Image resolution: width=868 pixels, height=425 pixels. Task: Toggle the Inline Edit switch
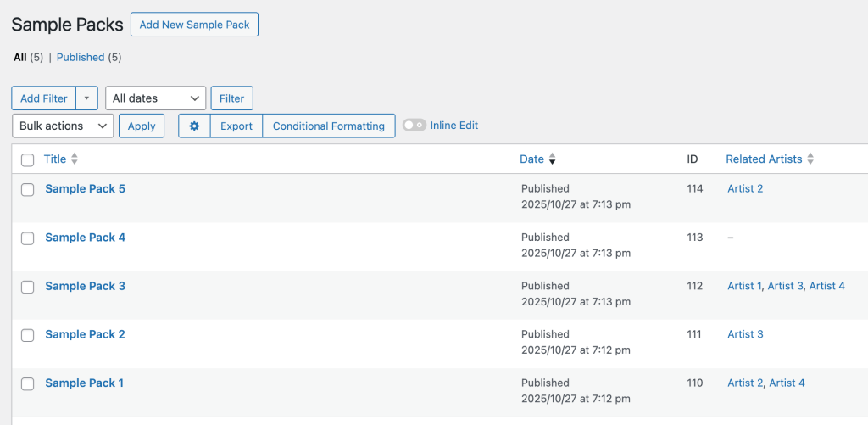[x=414, y=126]
